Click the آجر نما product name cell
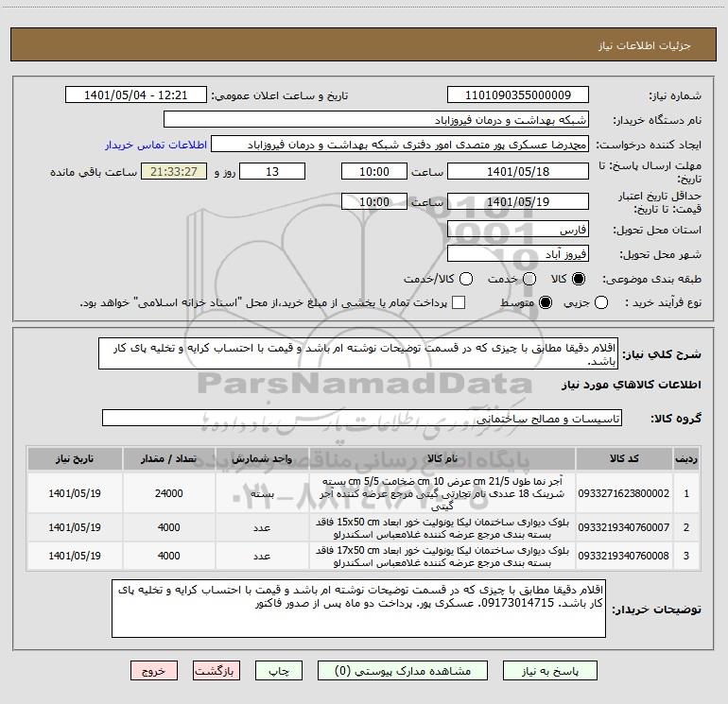Screen dimensions: 728x704 (x=442, y=493)
